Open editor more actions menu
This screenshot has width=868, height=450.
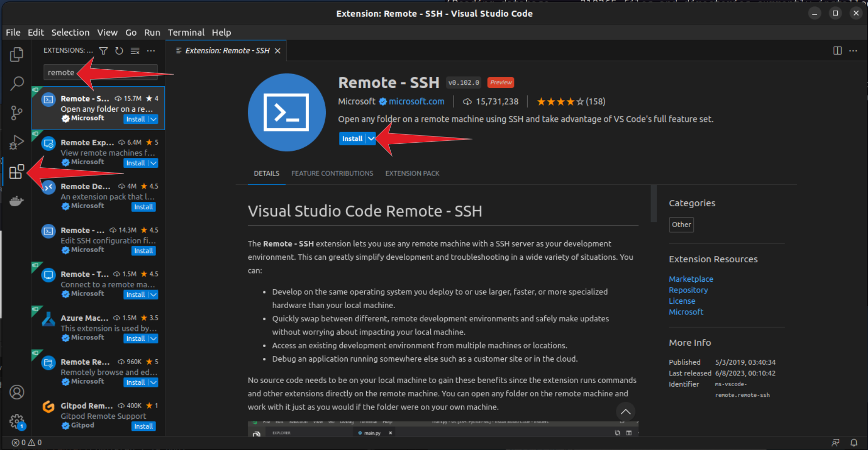click(x=853, y=51)
